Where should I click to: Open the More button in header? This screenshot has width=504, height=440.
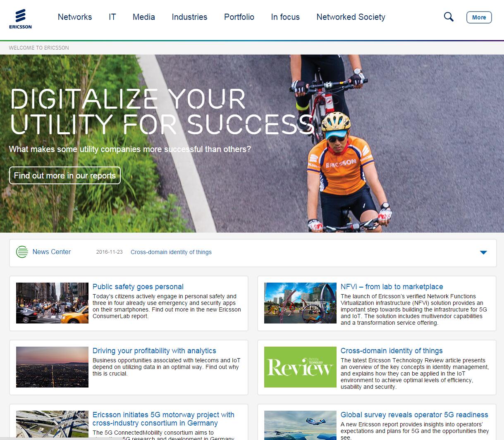pos(479,17)
